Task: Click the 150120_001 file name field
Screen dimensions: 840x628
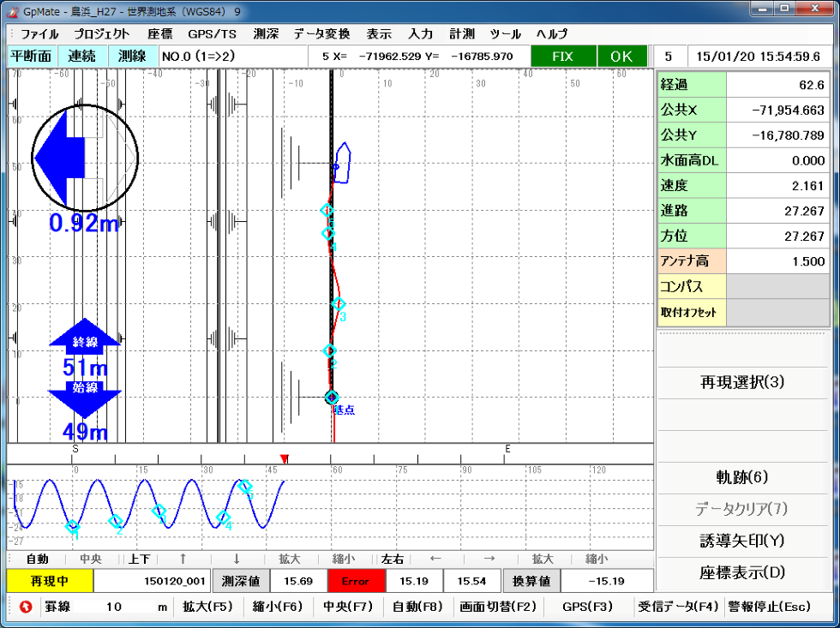Action: (153, 581)
